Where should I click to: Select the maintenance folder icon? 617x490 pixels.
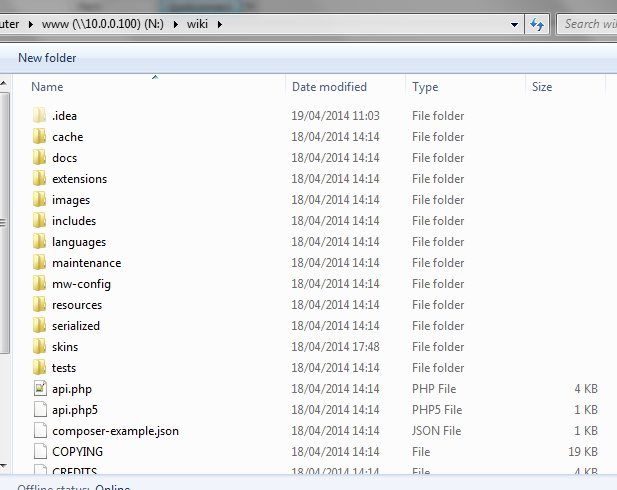(x=39, y=263)
